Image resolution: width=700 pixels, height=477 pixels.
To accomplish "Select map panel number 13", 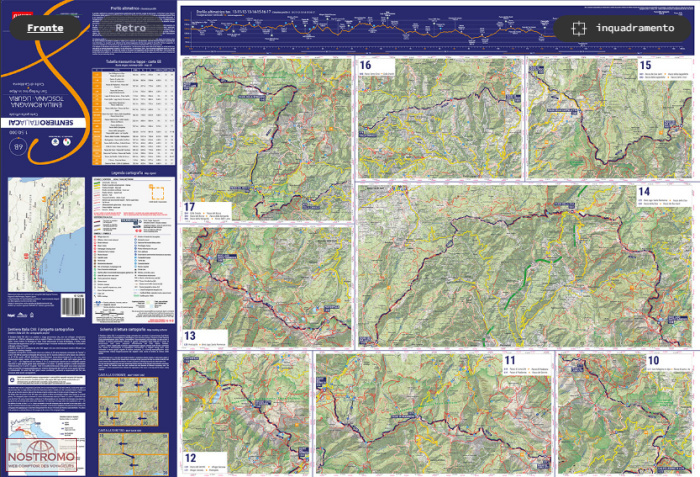I will pyautogui.click(x=267, y=287).
